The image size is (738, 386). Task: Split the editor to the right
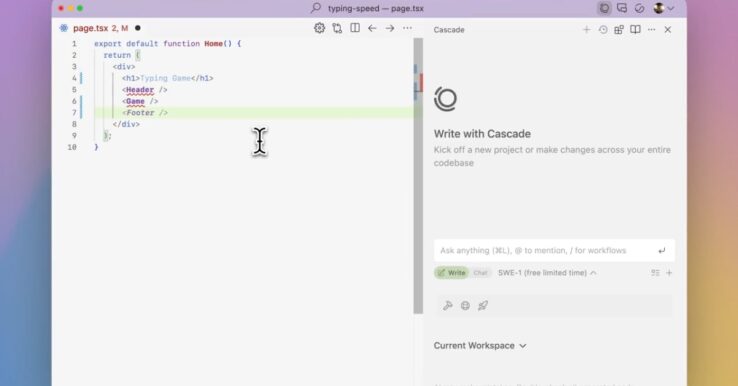pyautogui.click(x=355, y=28)
